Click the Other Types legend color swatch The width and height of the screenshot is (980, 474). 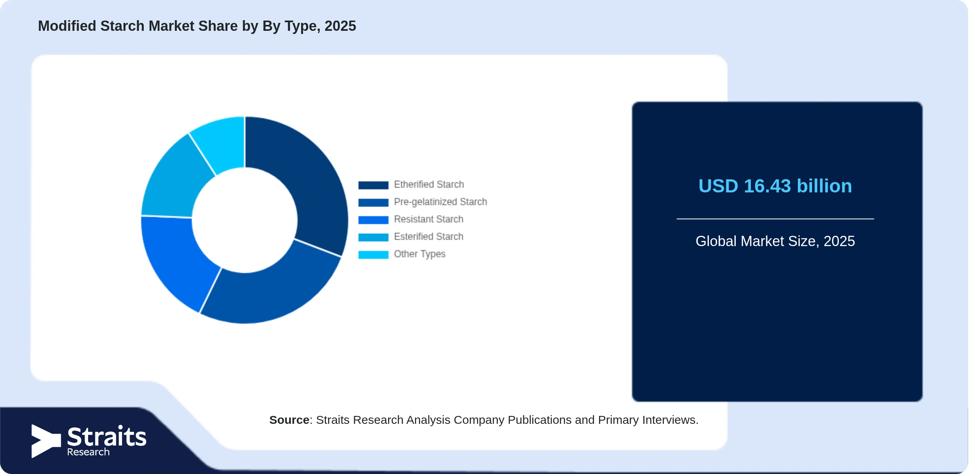click(x=373, y=254)
